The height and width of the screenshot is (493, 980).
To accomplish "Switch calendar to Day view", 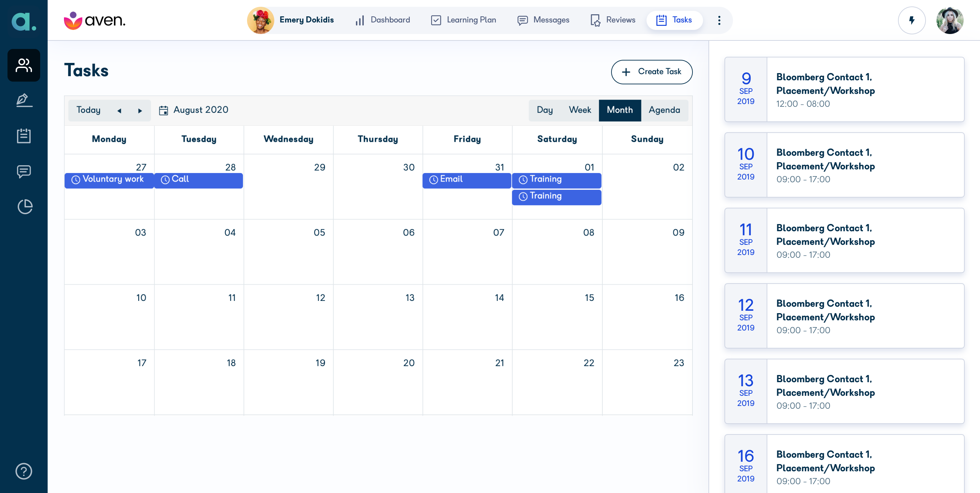I will pos(544,110).
